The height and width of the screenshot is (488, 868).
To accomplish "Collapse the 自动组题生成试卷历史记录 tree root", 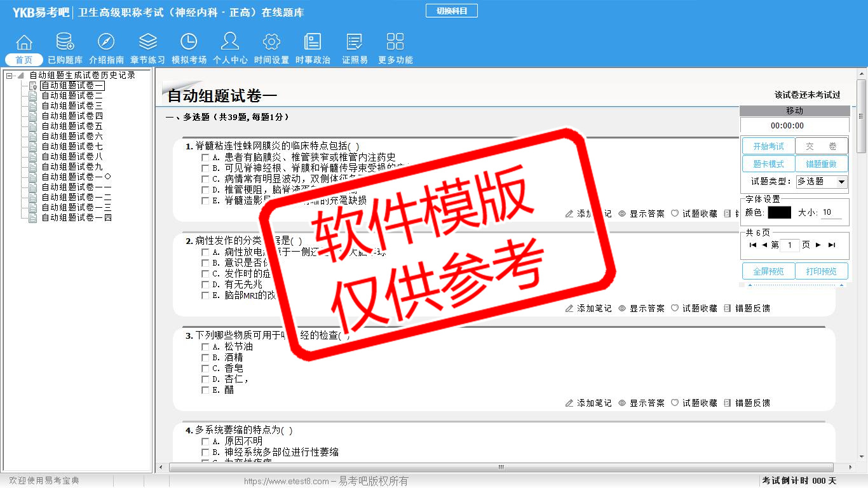I will pyautogui.click(x=10, y=76).
